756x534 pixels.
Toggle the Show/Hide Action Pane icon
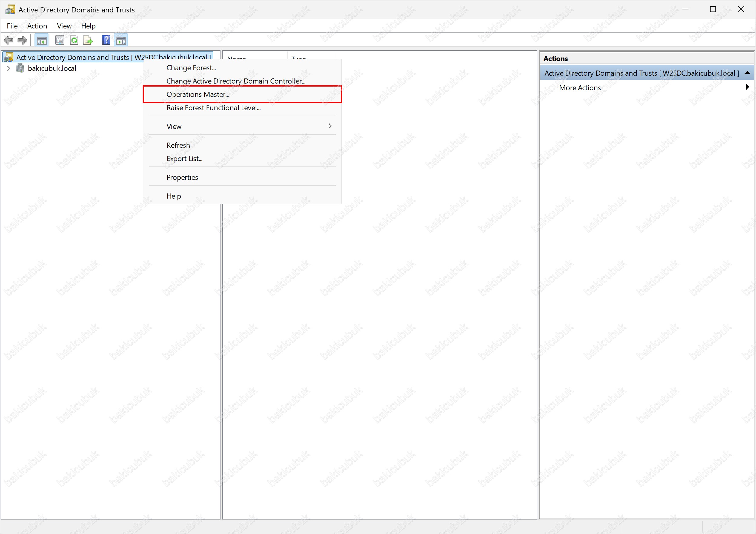[121, 41]
